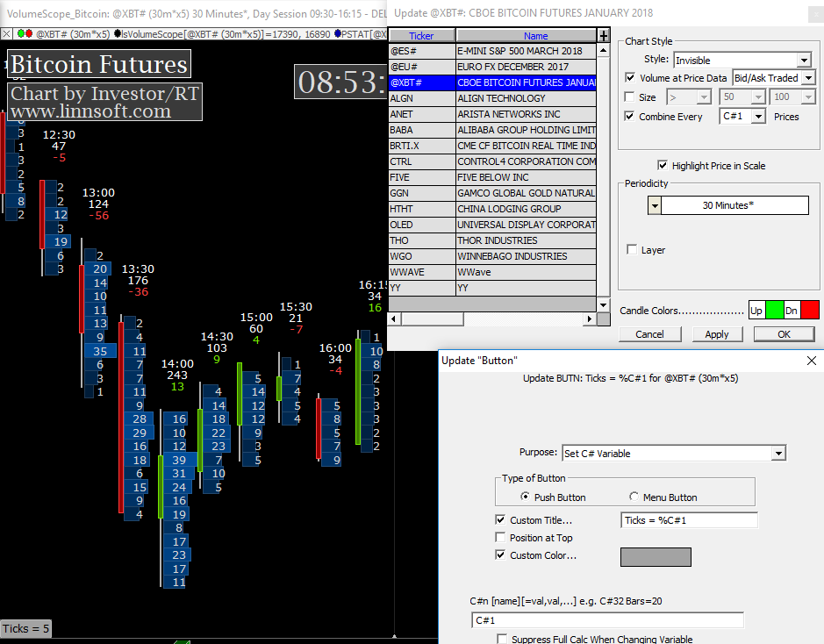Click the ticker list scroll-up arrow
This screenshot has height=644, width=824.
click(603, 50)
